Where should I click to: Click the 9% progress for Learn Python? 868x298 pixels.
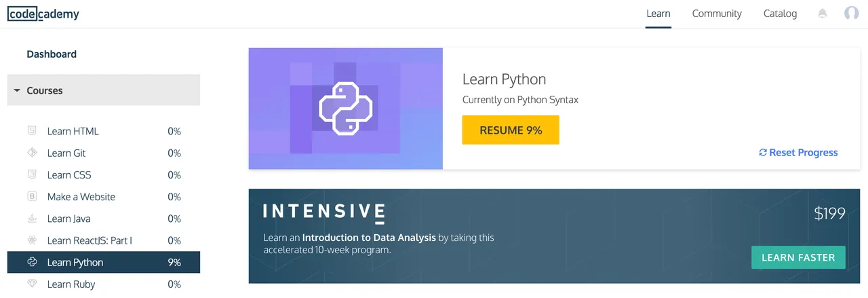coord(174,262)
